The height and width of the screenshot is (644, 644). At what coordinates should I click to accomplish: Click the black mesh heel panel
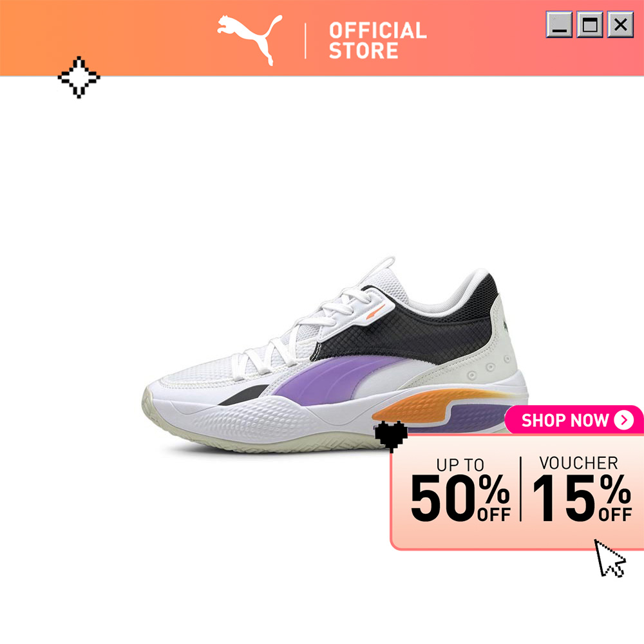pos(411,328)
